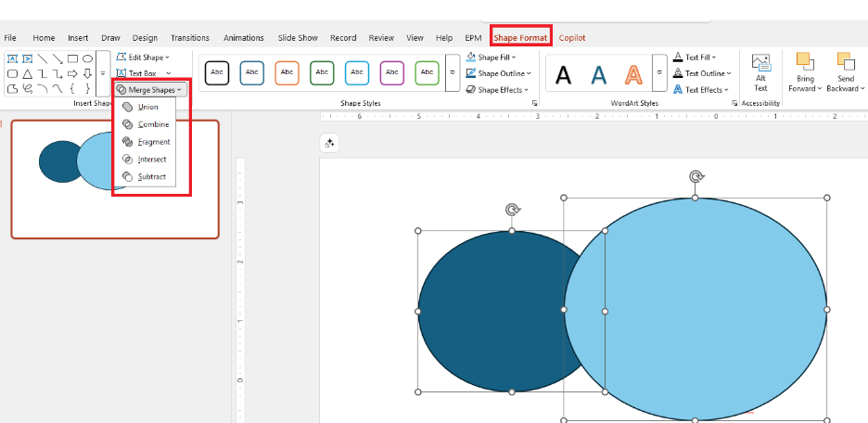Choose the Down Arrow block shape

87,73
